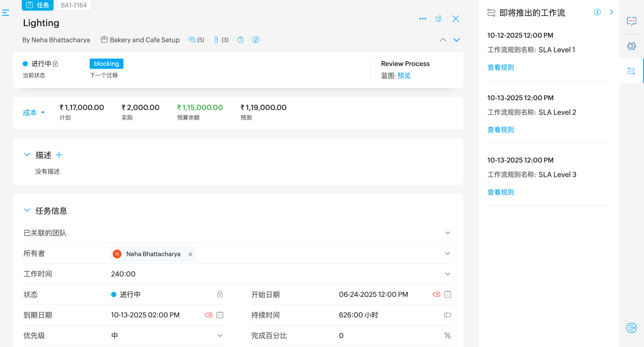The image size is (644, 347).
Task: Select the BA1-T164 tab
Action: [x=74, y=5]
